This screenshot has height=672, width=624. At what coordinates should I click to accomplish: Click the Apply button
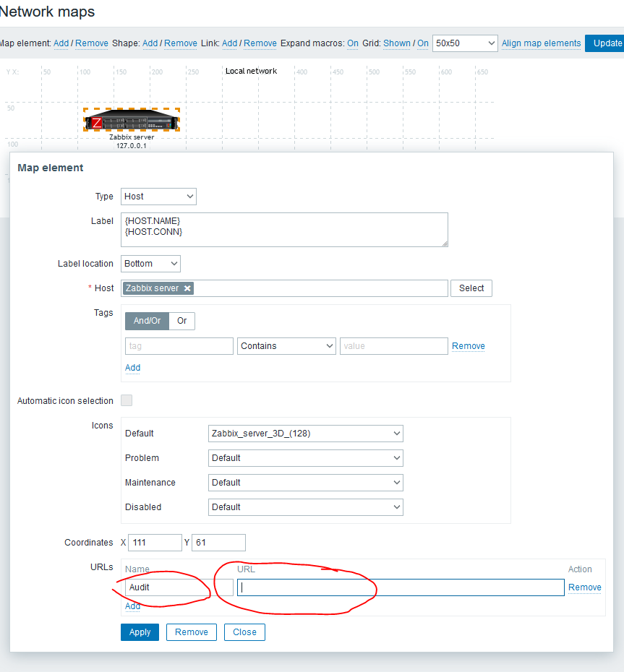(x=140, y=632)
